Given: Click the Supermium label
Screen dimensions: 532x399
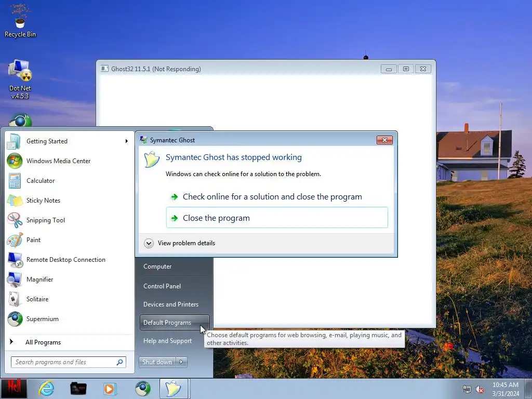Looking at the screenshot, I should click(x=43, y=319).
